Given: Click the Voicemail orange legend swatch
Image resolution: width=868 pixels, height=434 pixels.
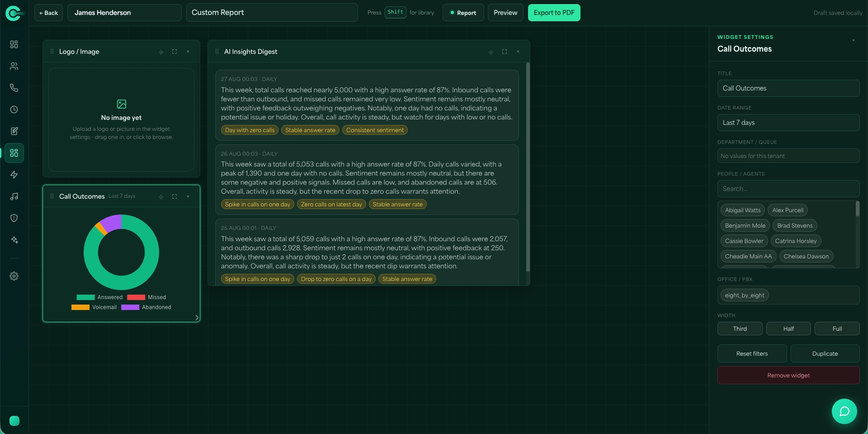Looking at the screenshot, I should [x=80, y=307].
